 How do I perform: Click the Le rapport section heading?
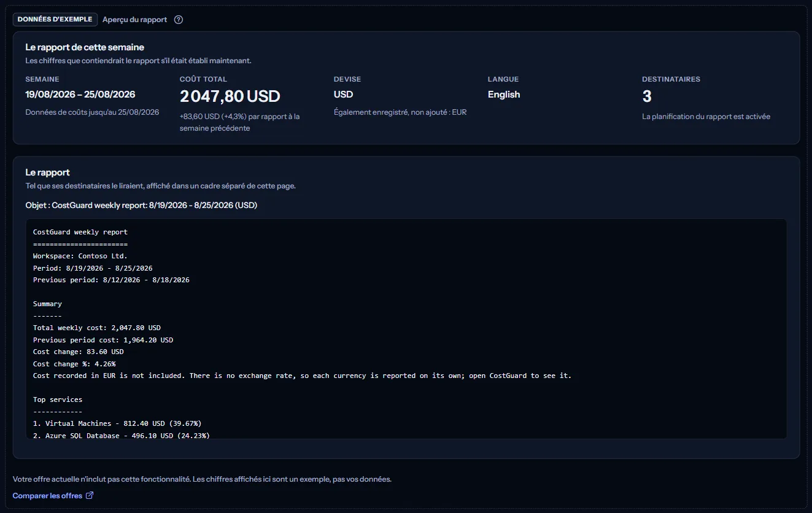47,172
